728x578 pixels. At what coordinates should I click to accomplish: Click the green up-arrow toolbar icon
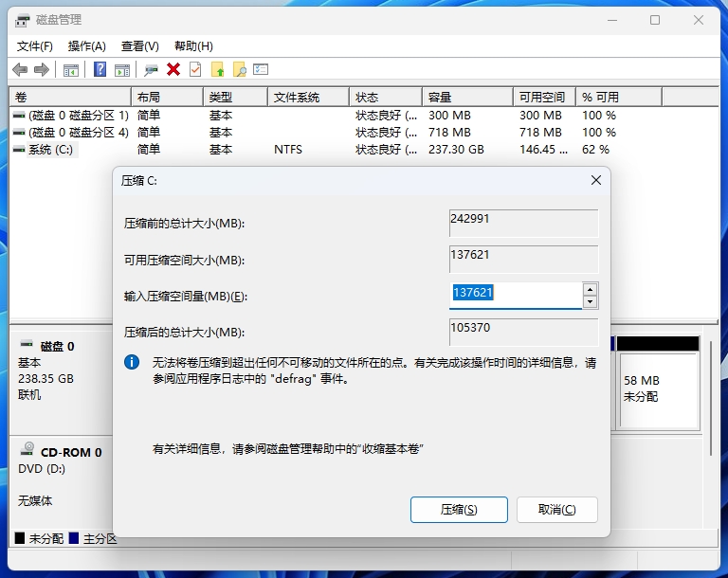coord(218,69)
